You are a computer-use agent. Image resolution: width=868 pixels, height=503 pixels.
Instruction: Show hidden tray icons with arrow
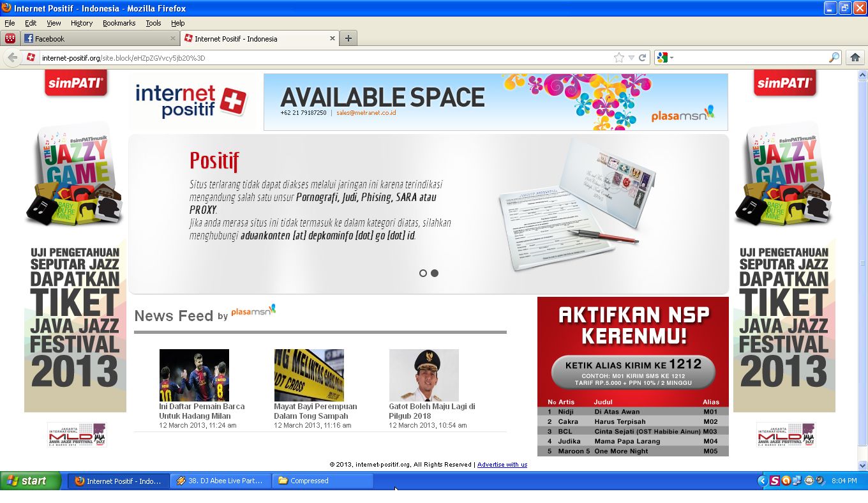pyautogui.click(x=762, y=481)
